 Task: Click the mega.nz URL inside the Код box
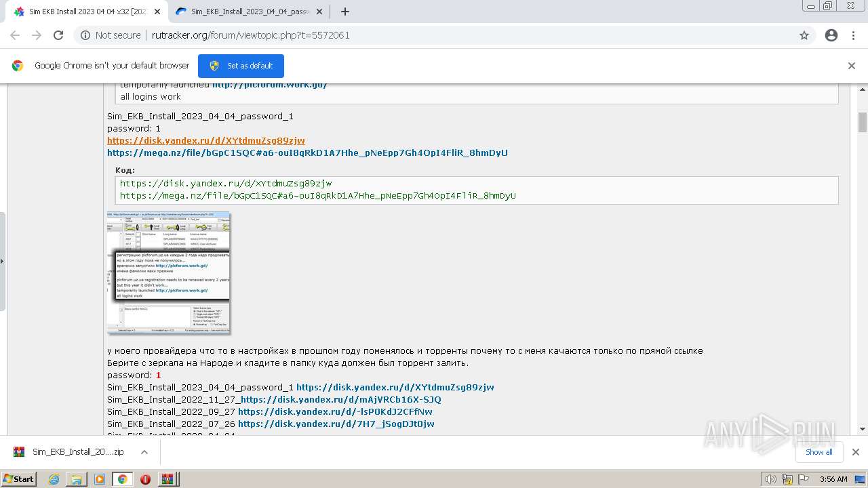tap(318, 196)
